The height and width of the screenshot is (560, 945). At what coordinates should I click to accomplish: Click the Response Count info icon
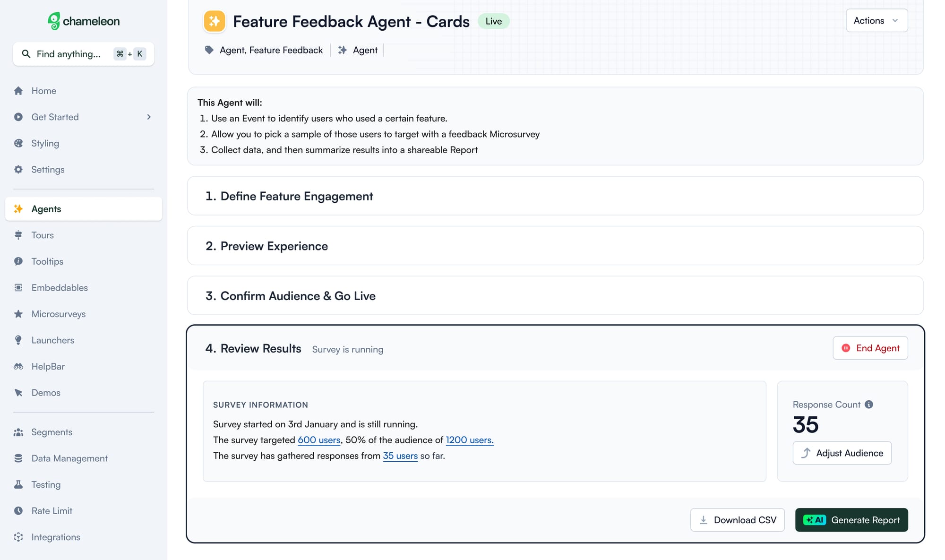point(869,405)
